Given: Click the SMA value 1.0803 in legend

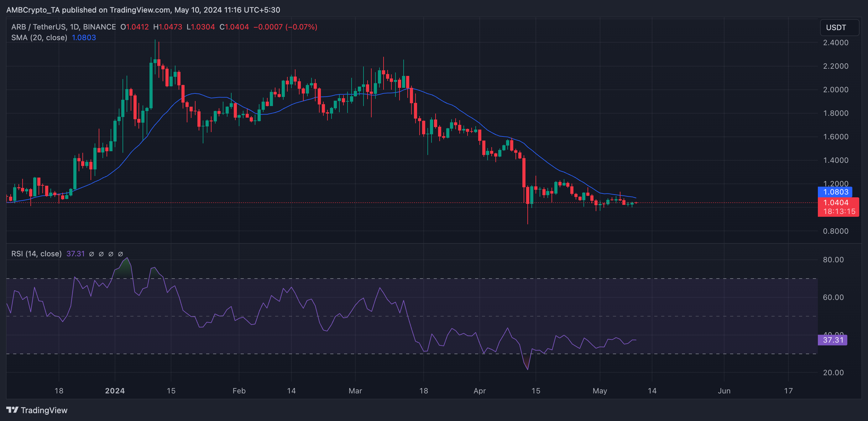Looking at the screenshot, I should (x=84, y=37).
